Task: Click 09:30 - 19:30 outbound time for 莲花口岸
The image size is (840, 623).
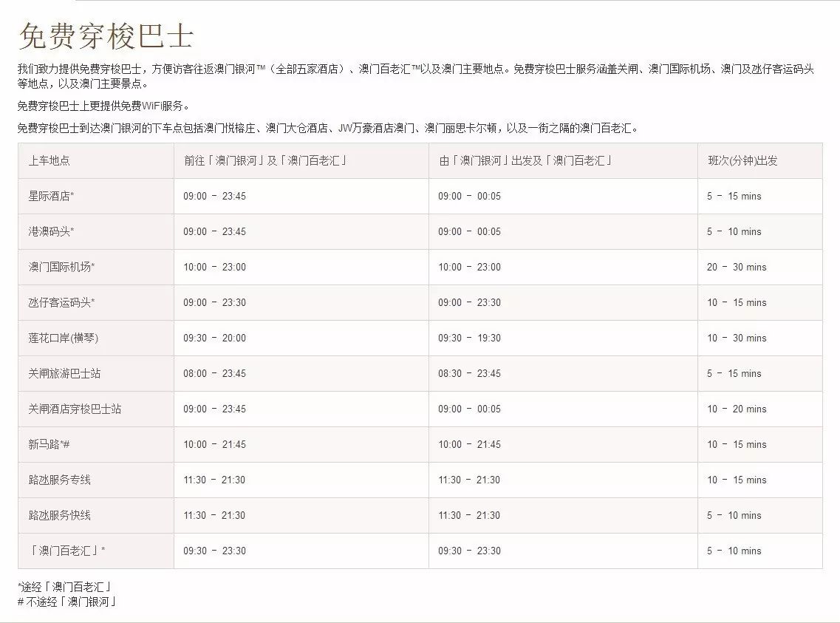Action: point(469,338)
